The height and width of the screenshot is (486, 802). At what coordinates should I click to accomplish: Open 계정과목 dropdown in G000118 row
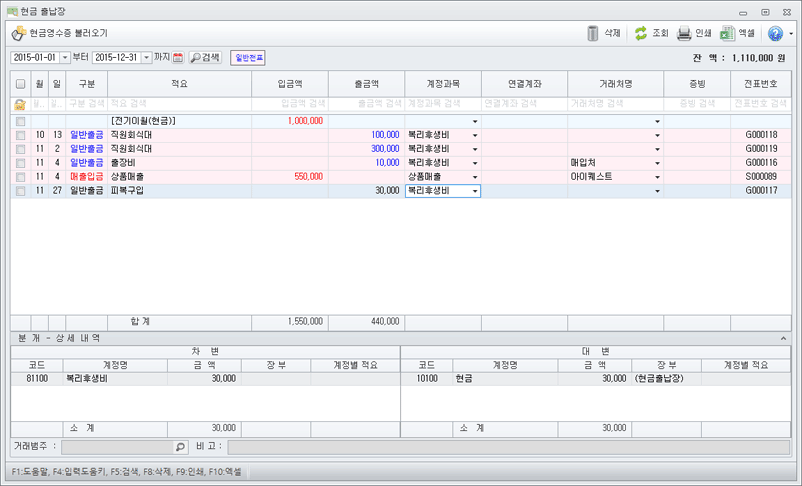(x=475, y=136)
